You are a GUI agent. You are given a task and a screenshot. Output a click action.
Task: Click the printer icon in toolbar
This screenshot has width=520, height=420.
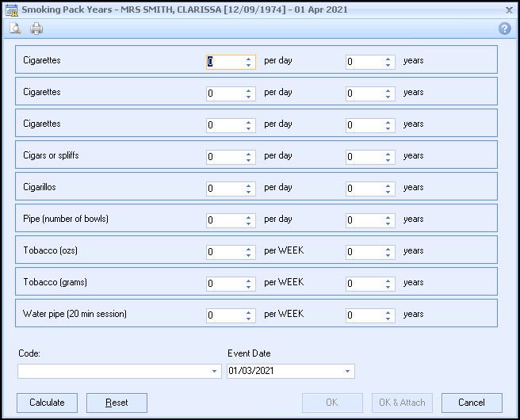36,29
